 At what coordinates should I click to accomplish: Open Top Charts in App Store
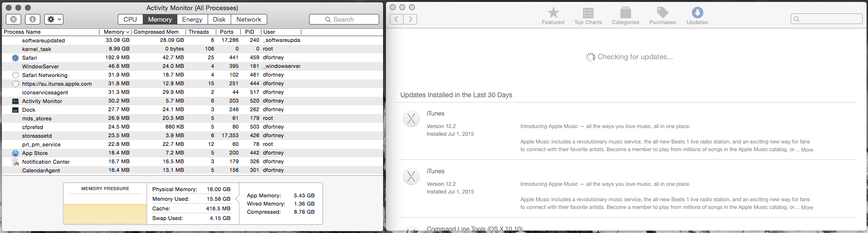click(588, 16)
